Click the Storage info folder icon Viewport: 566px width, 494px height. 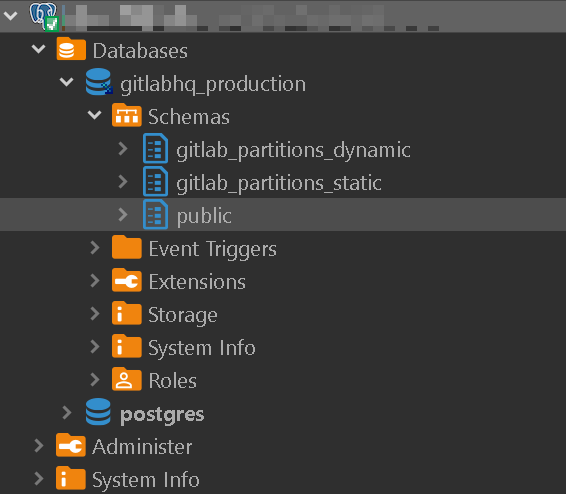(126, 313)
